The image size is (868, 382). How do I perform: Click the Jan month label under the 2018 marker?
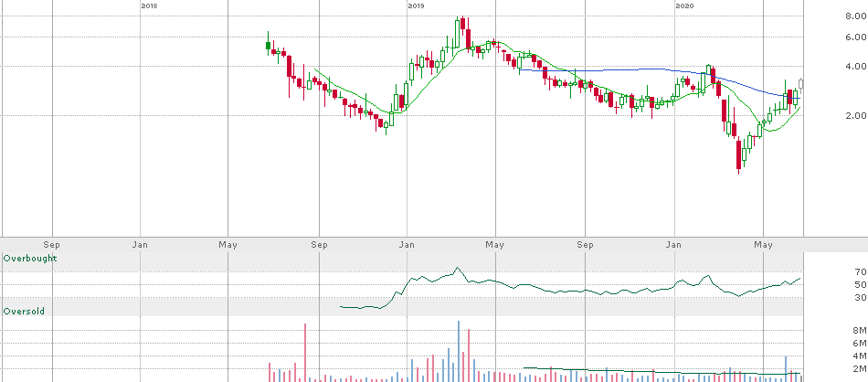(x=141, y=244)
